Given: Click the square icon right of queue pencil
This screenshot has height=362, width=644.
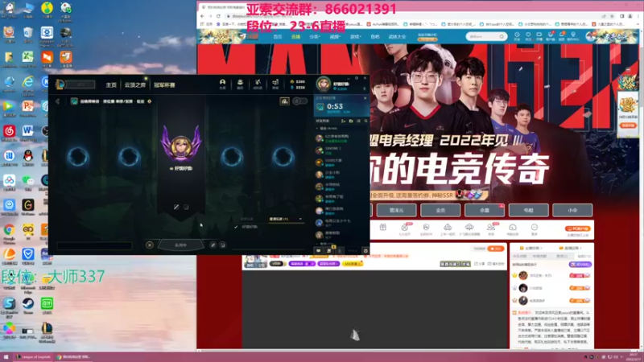Looking at the screenshot, I should (x=223, y=245).
